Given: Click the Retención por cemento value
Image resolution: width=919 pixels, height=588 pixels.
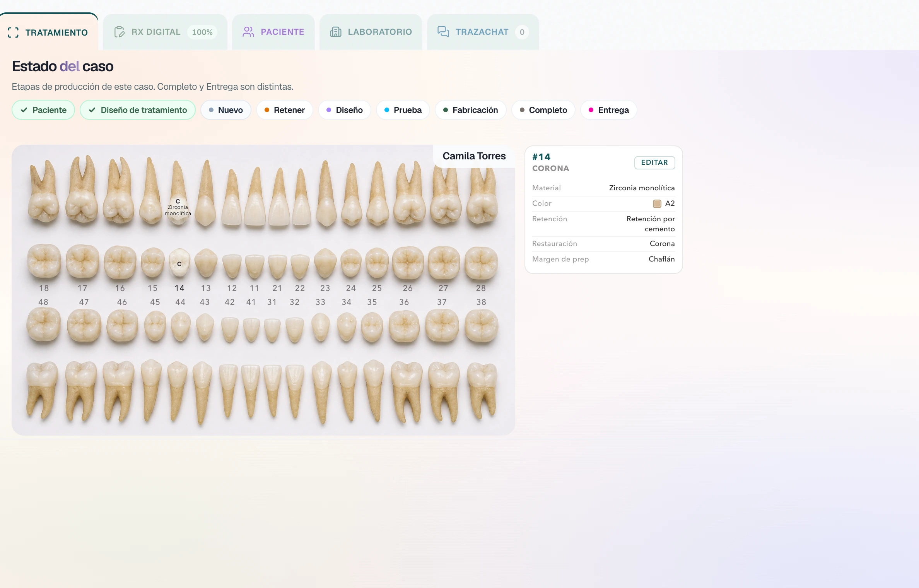Looking at the screenshot, I should (651, 224).
